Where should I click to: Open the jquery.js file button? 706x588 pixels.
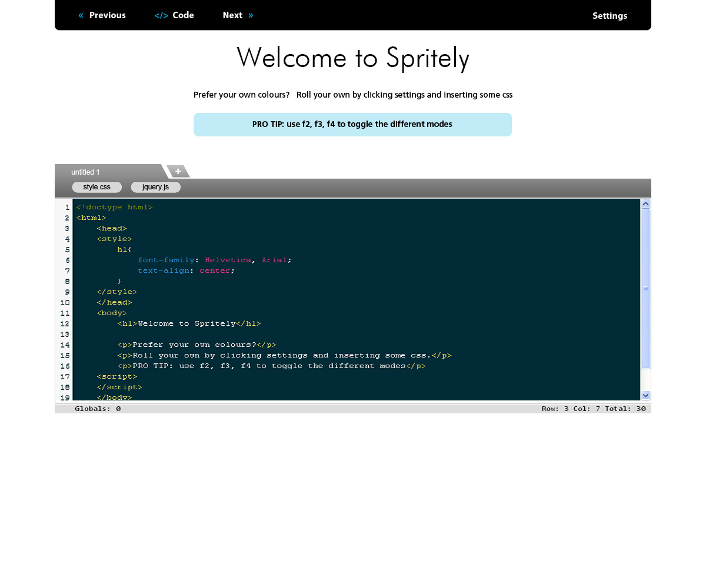155,187
